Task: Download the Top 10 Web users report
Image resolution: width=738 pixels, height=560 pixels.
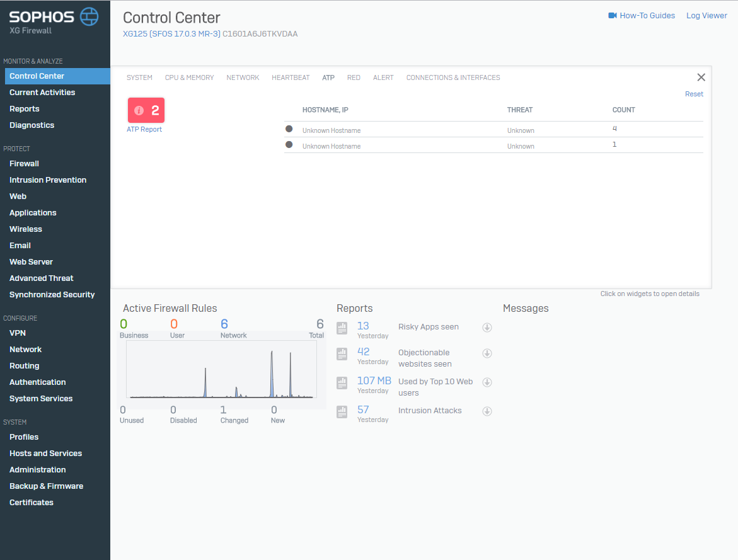Action: [487, 382]
